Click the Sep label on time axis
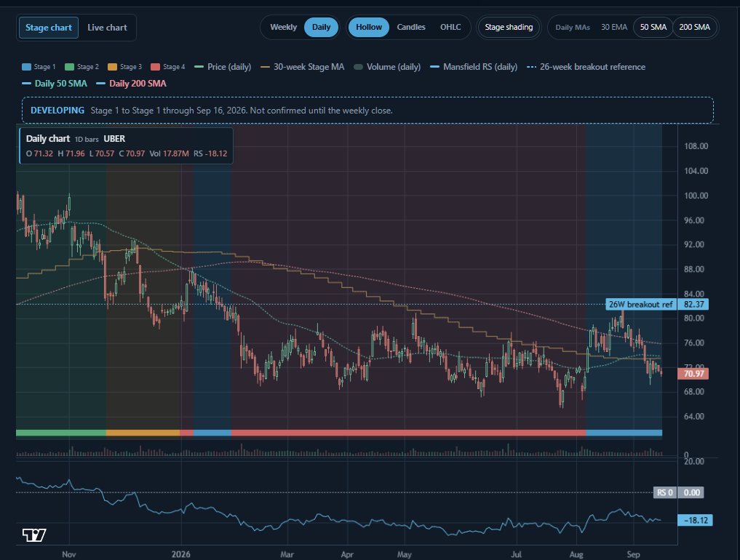The width and height of the screenshot is (740, 560). [633, 554]
